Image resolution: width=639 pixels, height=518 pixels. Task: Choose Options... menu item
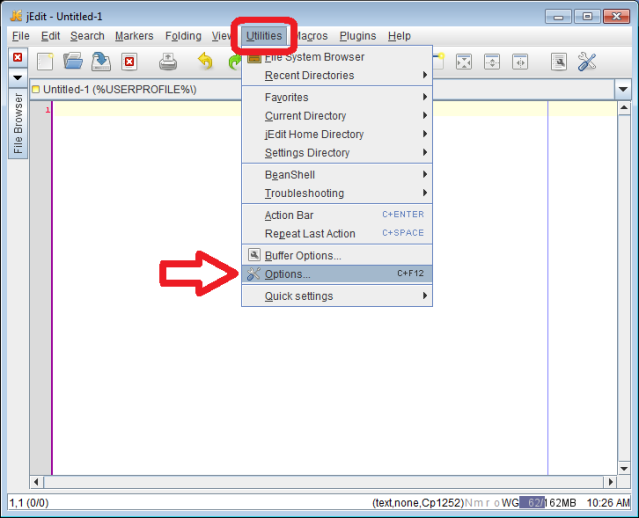pyautogui.click(x=337, y=274)
